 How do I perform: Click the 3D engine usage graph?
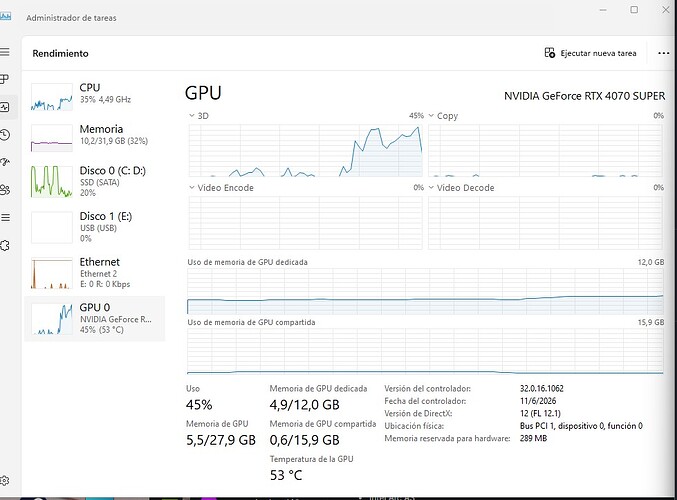pos(305,150)
